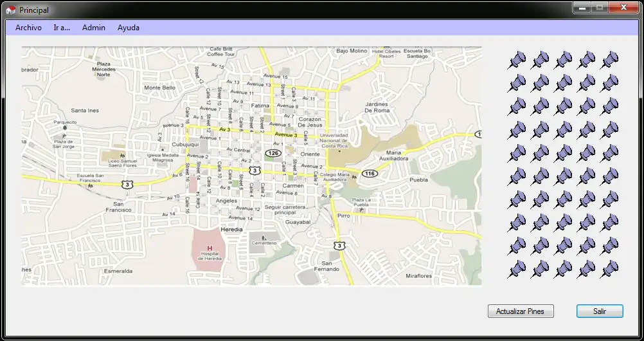Click the Cementerio marker icon on map
This screenshot has height=341, width=644.
[264, 238]
